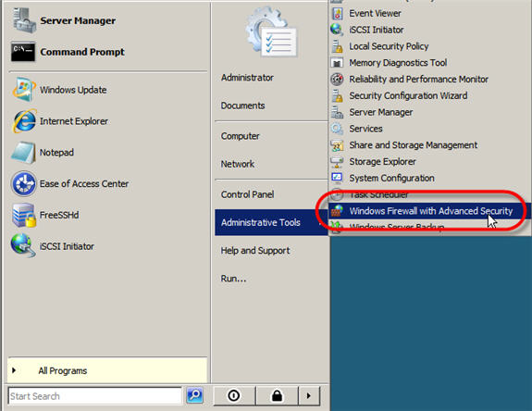Launch FreeSSHd icon

[24, 215]
